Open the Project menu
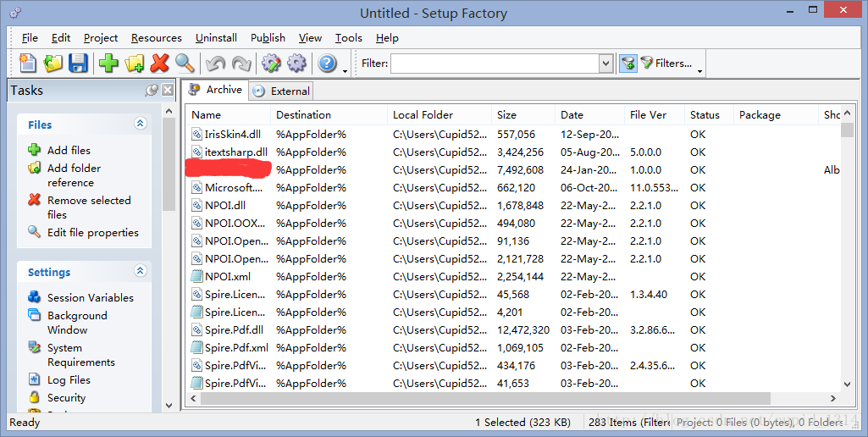Image resolution: width=868 pixels, height=437 pixels. [x=101, y=37]
